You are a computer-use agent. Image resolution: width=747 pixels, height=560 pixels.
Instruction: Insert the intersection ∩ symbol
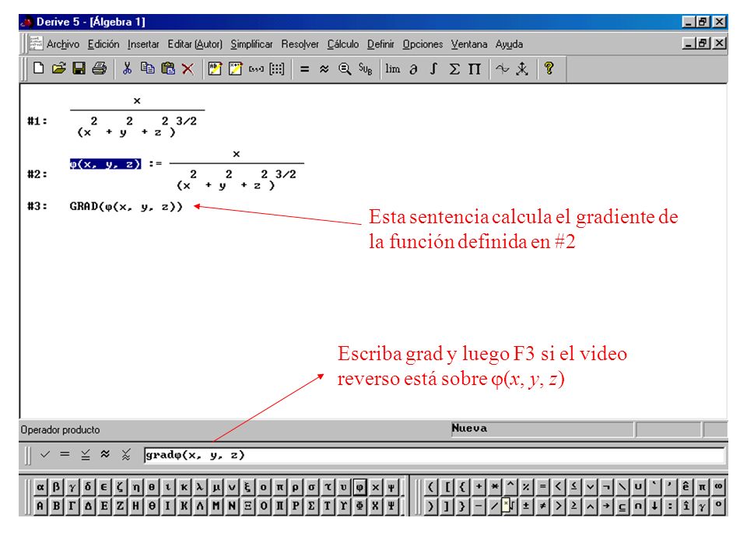coord(638,506)
